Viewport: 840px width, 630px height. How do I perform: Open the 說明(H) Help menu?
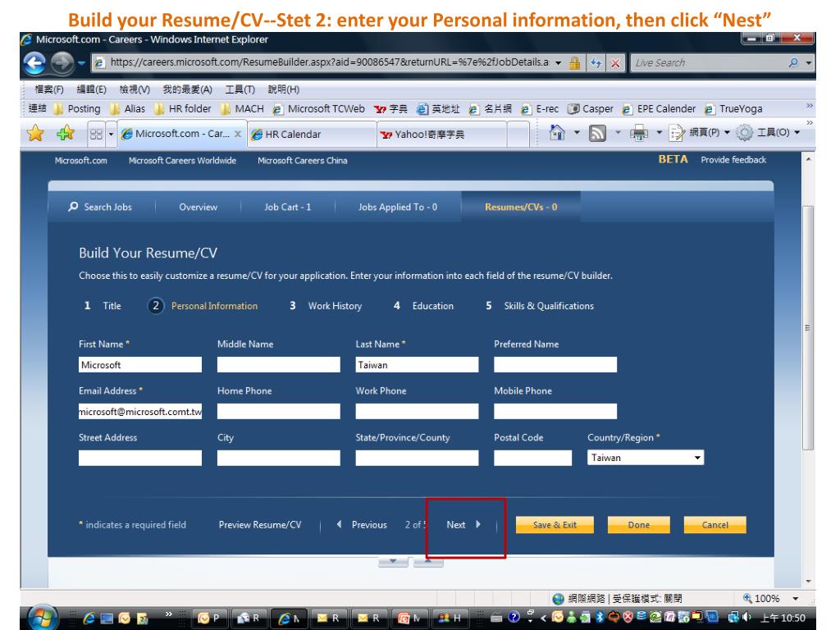point(283,89)
